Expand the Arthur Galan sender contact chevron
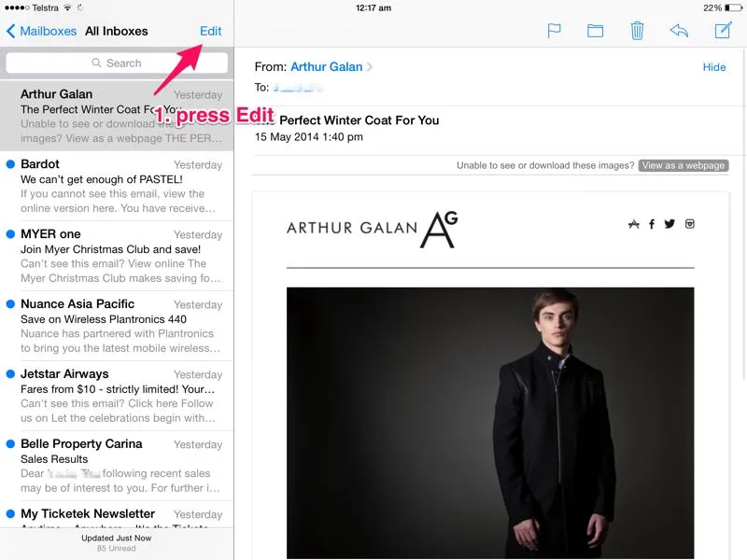 370,67
